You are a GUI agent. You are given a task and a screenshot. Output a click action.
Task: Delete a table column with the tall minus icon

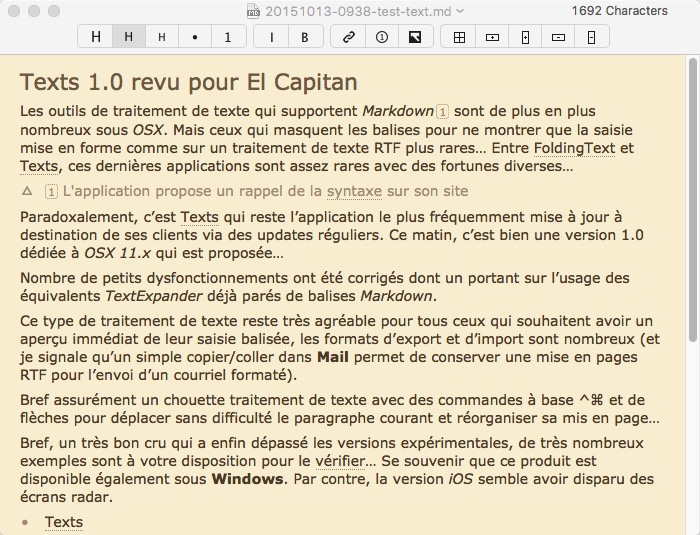591,37
